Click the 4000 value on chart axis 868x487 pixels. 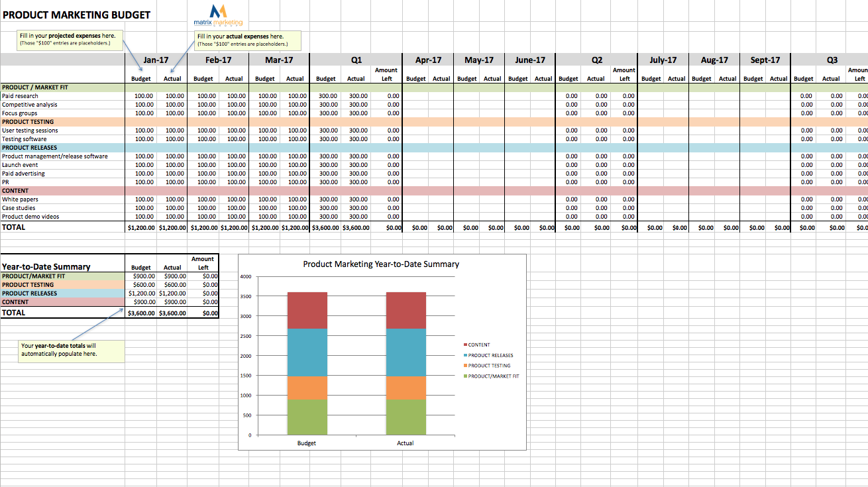[245, 276]
